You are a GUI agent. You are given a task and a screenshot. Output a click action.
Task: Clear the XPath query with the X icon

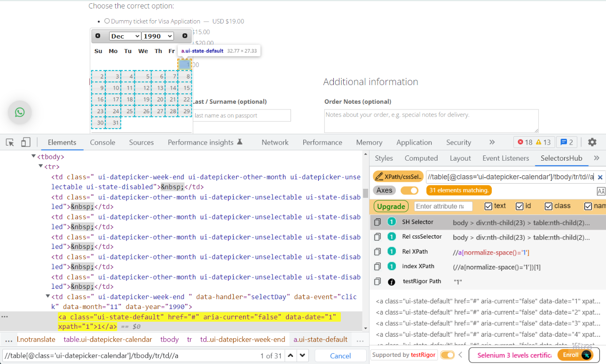[600, 177]
